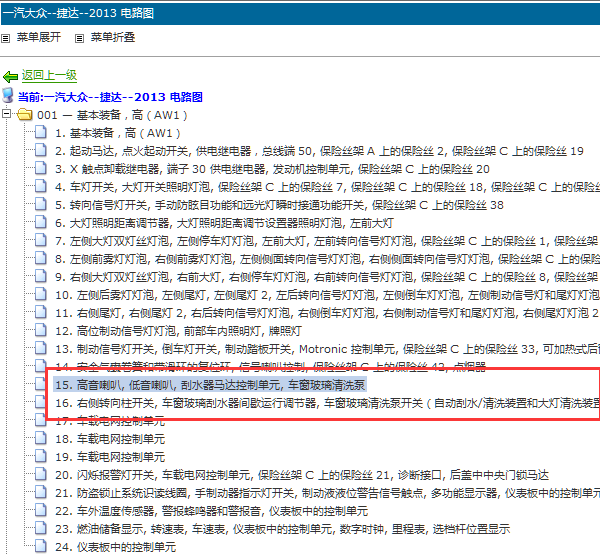The width and height of the screenshot is (600, 555).
Task: Open item 9 右侧大灯双灯丝灯泡
Action: point(327,277)
